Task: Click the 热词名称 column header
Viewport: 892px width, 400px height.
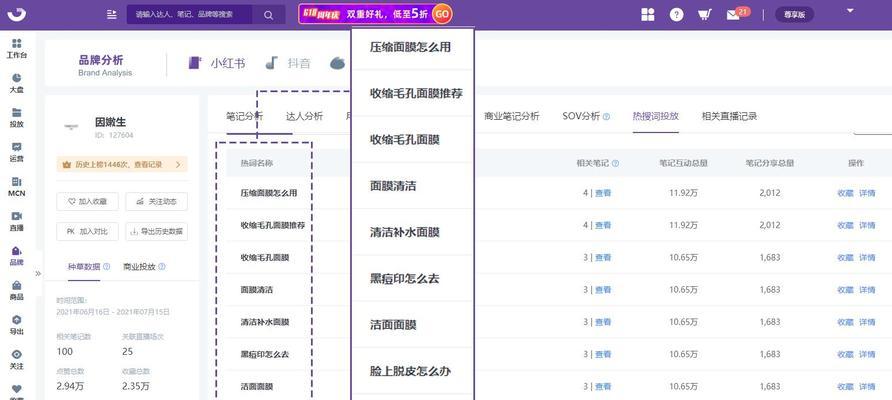Action: [x=257, y=163]
